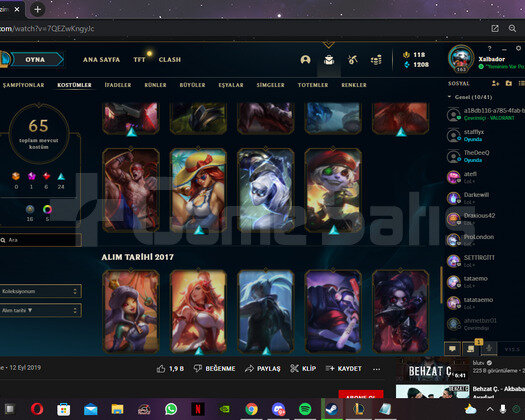
Task: Open the loot crafting hammer icon
Action: coord(353,60)
